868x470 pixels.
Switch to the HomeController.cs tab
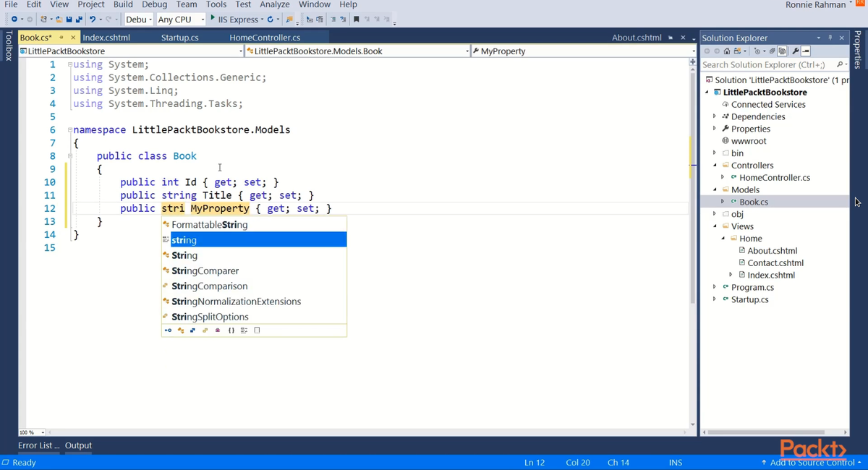tap(265, 38)
